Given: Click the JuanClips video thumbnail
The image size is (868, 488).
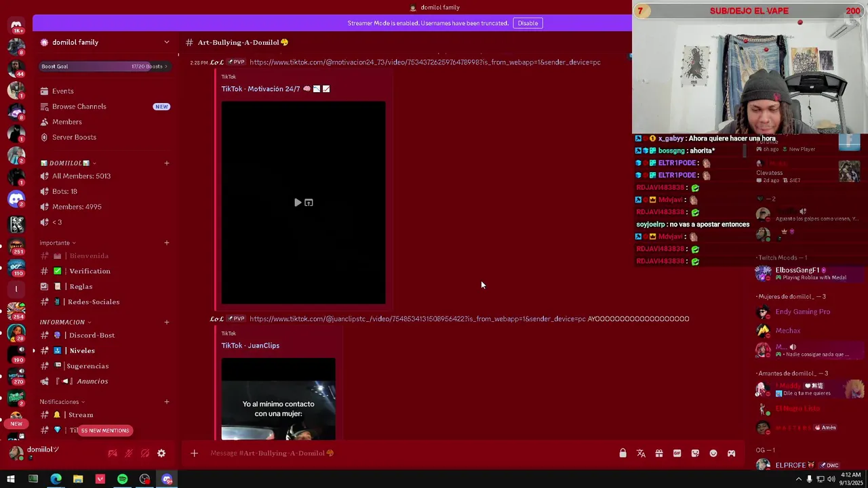Looking at the screenshot, I should click(x=278, y=399).
